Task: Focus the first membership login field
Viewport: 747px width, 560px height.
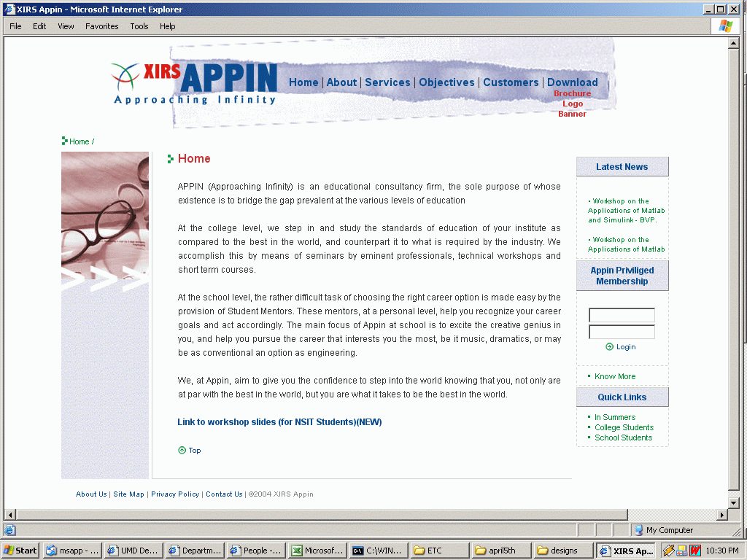Action: coord(622,315)
